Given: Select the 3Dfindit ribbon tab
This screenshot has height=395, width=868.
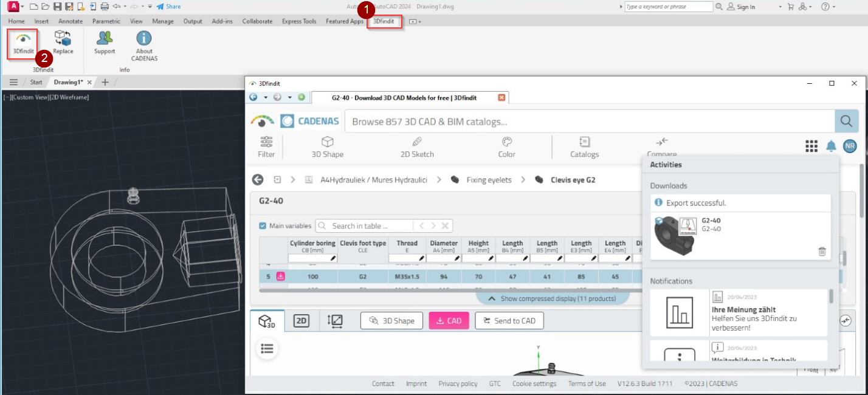Looking at the screenshot, I should (x=384, y=21).
